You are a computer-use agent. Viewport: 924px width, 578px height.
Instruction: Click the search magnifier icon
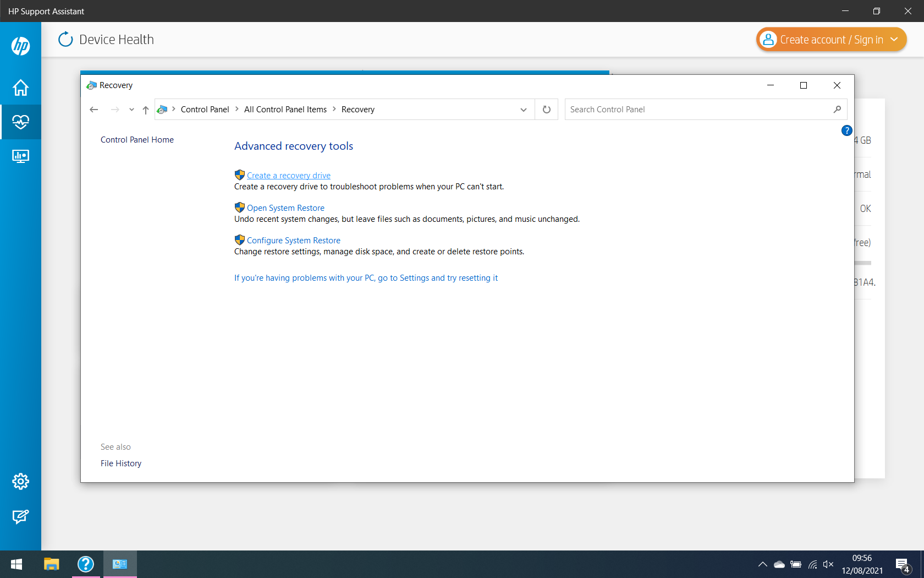(x=837, y=110)
